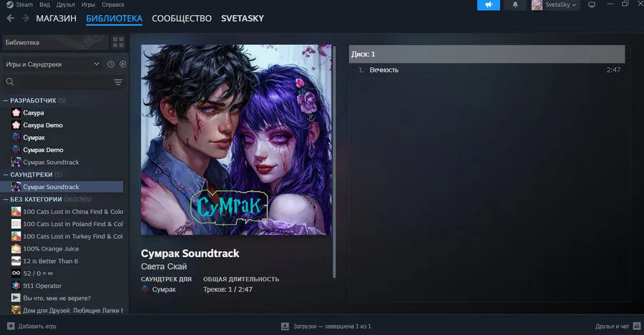644x335 pixels.
Task: Click the SvetaSky avatar picture
Action: 537,5
